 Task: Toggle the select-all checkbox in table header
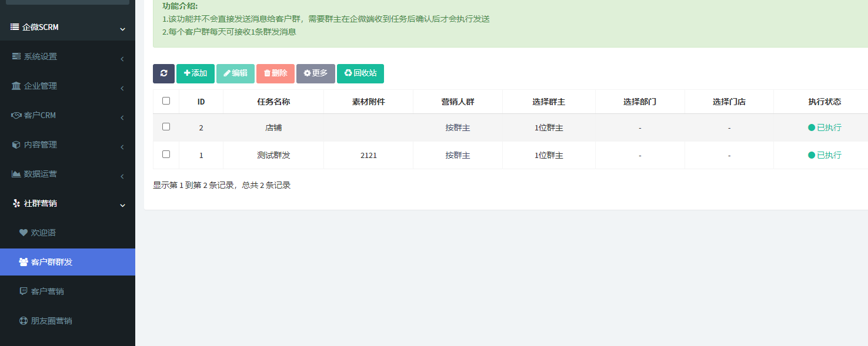pyautogui.click(x=166, y=101)
